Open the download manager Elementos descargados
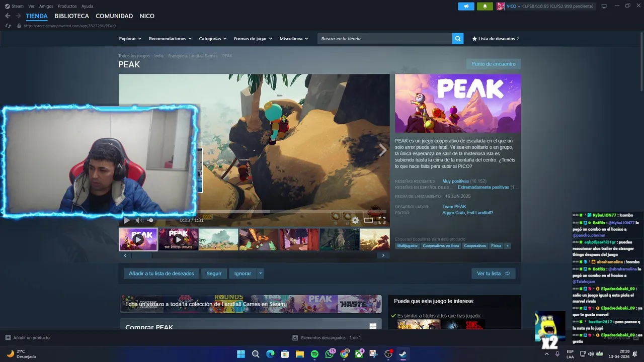The width and height of the screenshot is (644, 362). 327,338
